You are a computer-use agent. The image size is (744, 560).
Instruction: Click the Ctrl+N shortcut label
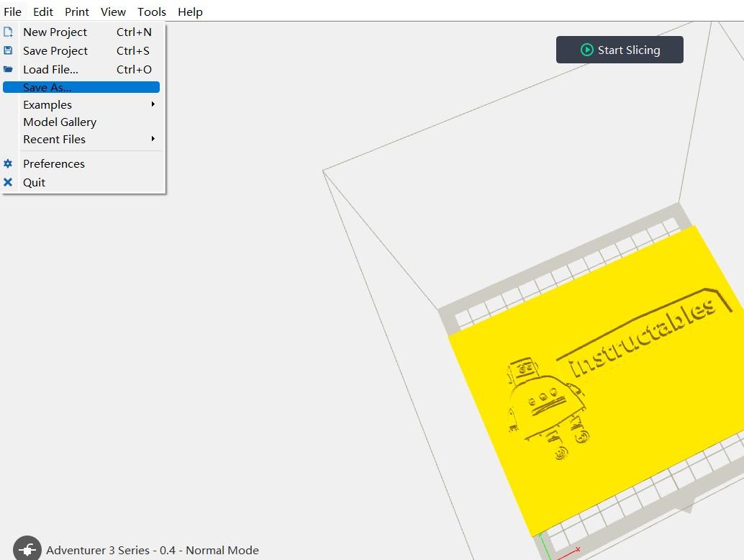click(135, 32)
